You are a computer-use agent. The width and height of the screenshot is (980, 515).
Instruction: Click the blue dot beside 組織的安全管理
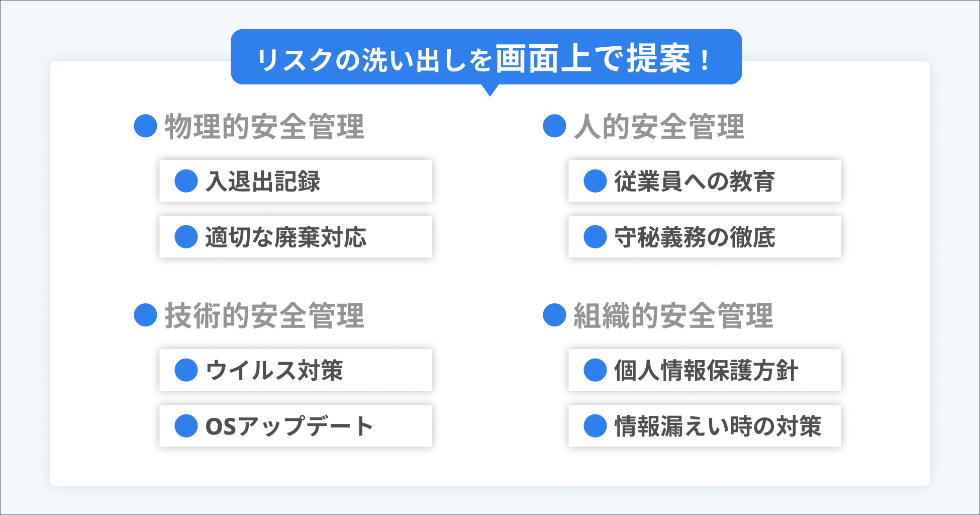point(555,315)
